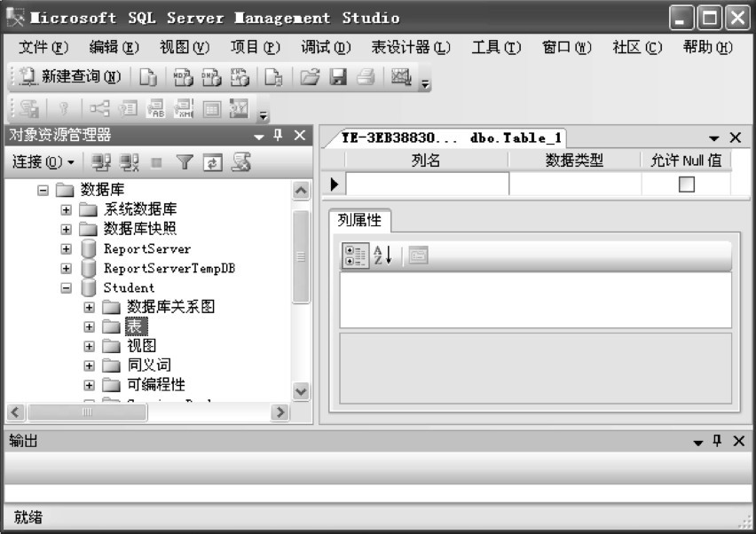
Task: Expand the 视图 folder
Action: [90, 346]
